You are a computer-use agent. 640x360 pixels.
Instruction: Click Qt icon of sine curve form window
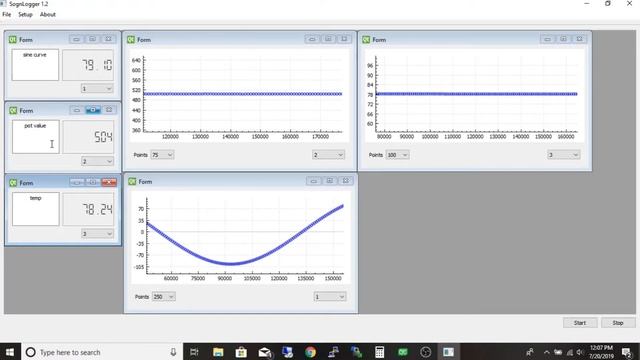click(13, 40)
